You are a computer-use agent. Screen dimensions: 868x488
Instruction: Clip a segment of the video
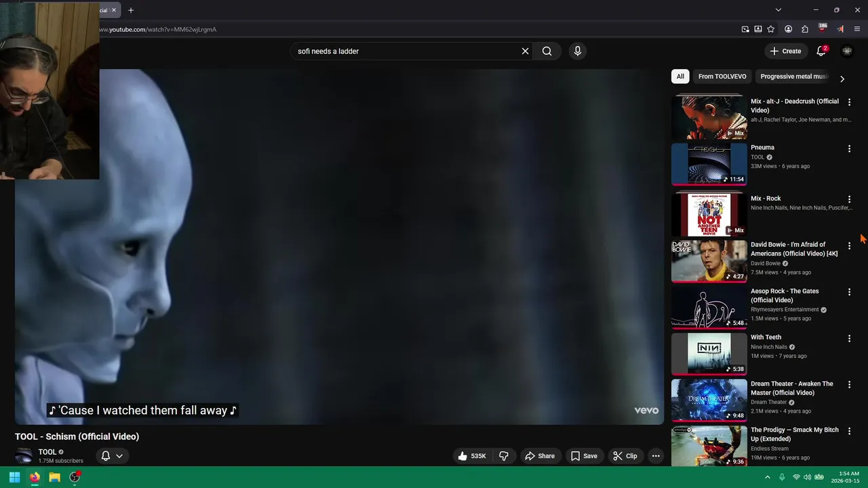pos(625,456)
